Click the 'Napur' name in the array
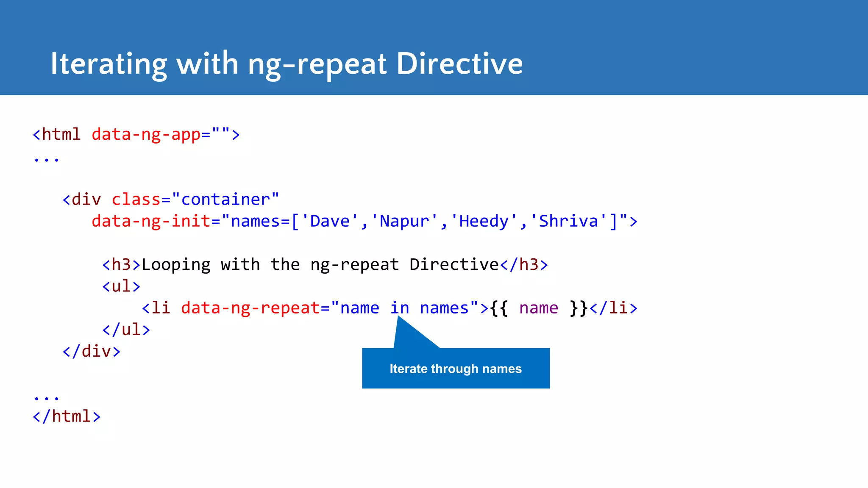868x488 pixels. pyautogui.click(x=404, y=221)
